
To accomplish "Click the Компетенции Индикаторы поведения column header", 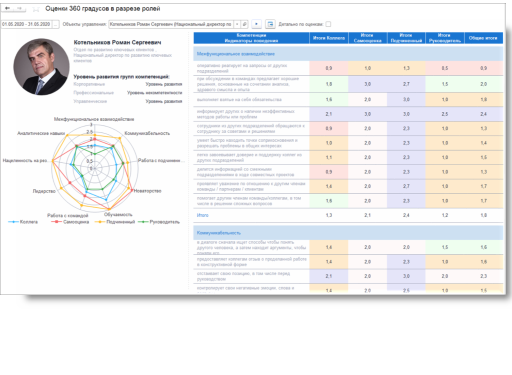I will pos(251,38).
